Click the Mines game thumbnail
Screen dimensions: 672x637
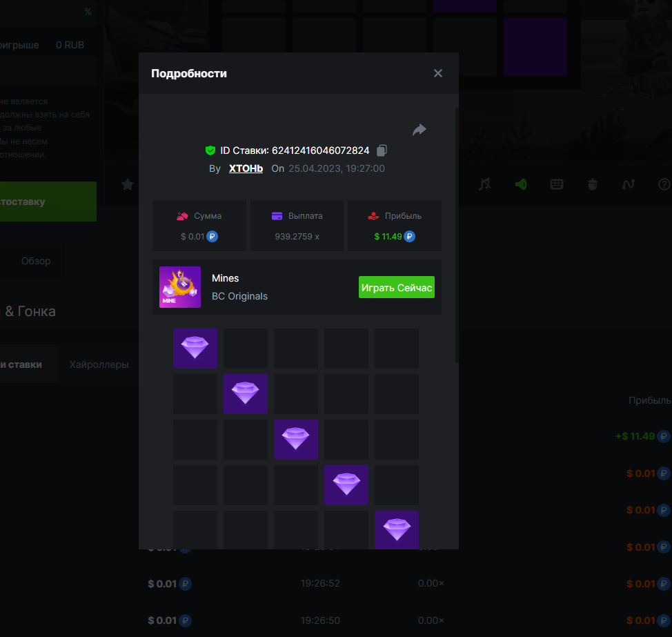tap(180, 287)
